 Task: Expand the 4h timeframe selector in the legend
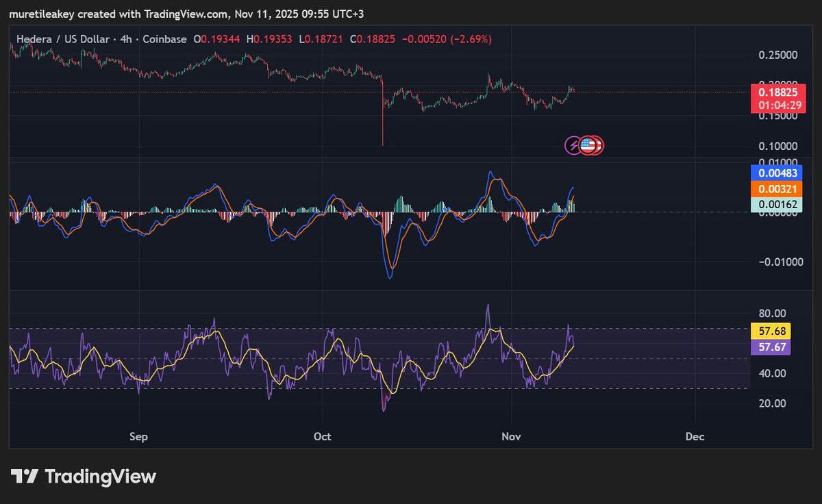point(127,39)
